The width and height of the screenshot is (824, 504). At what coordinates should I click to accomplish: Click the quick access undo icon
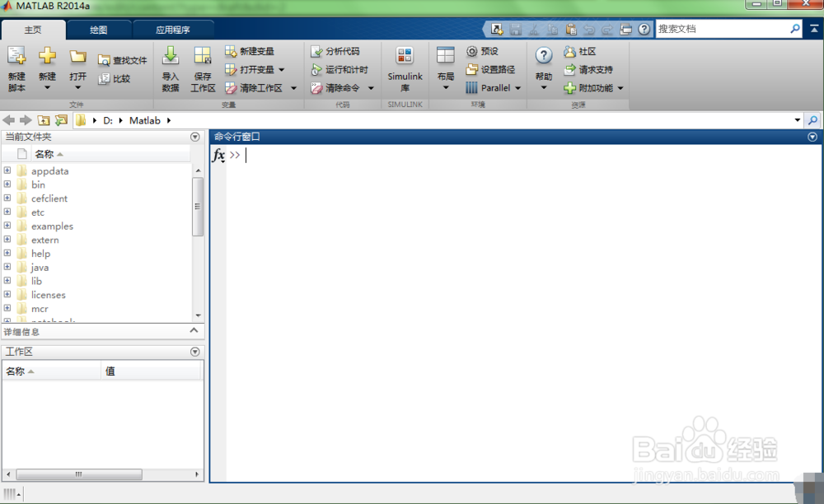tap(589, 30)
